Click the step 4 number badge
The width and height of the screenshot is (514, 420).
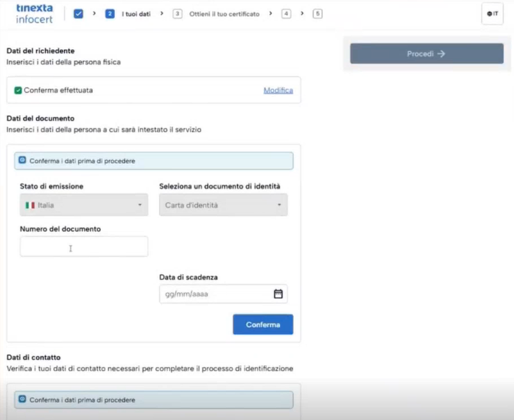286,14
